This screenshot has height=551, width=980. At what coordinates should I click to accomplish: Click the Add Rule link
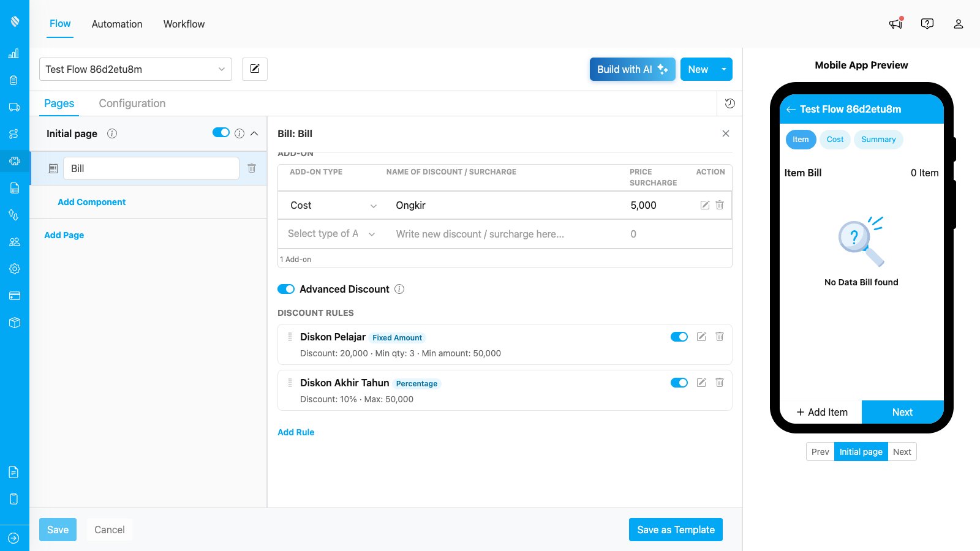[x=296, y=432]
